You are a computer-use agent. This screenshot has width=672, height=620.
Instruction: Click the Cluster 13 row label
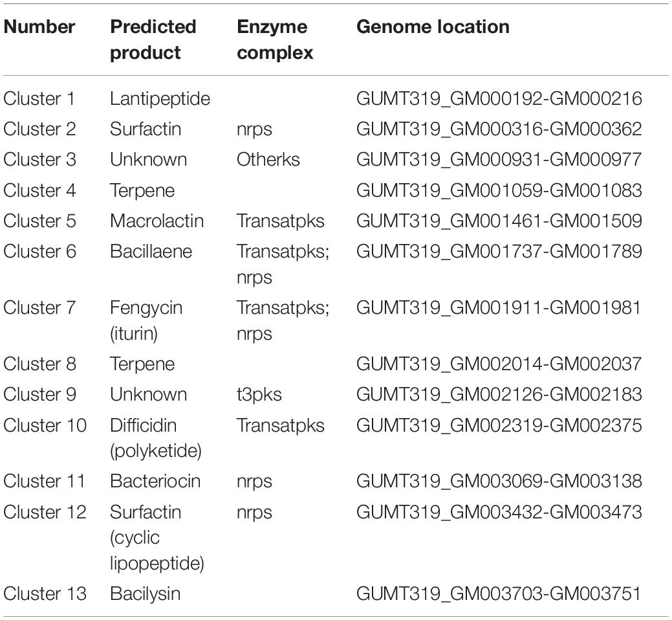tap(45, 594)
